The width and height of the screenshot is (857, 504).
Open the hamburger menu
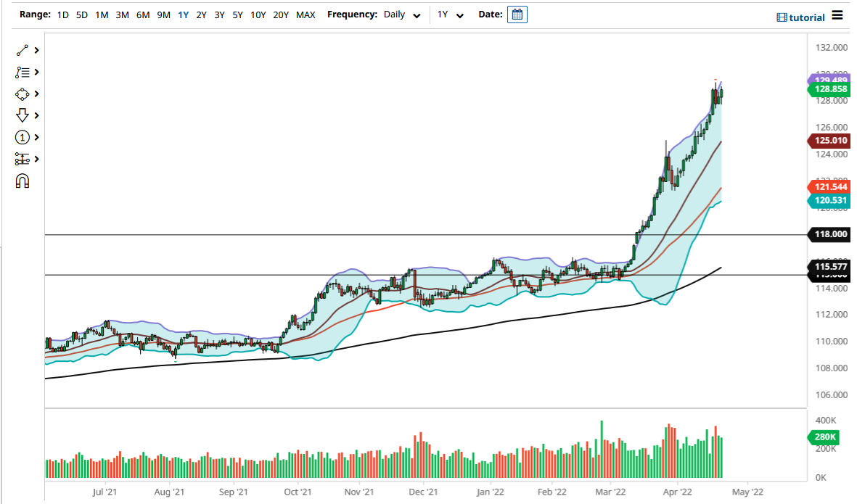[x=837, y=16]
